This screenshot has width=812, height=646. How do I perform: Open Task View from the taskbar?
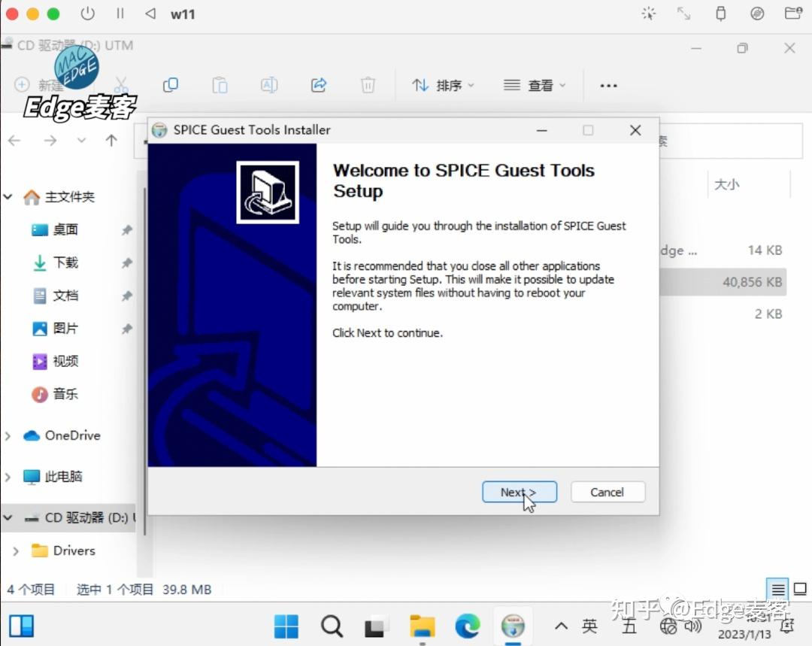[376, 625]
